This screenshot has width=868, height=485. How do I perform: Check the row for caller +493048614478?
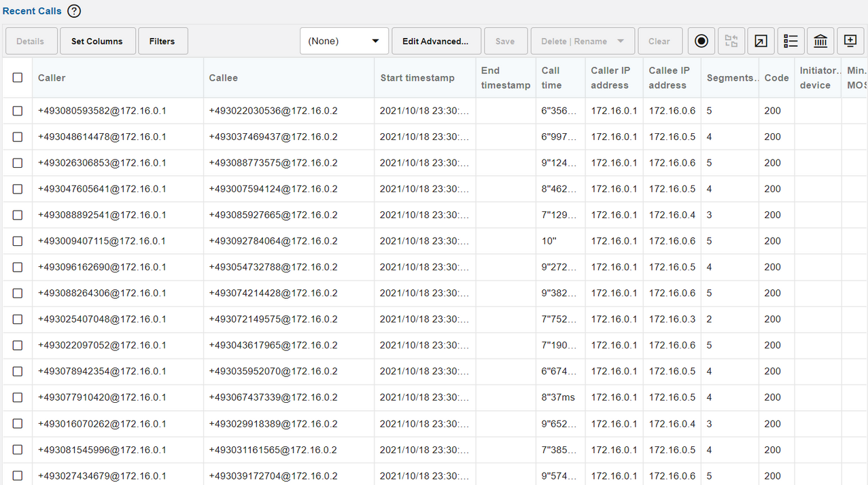18,137
